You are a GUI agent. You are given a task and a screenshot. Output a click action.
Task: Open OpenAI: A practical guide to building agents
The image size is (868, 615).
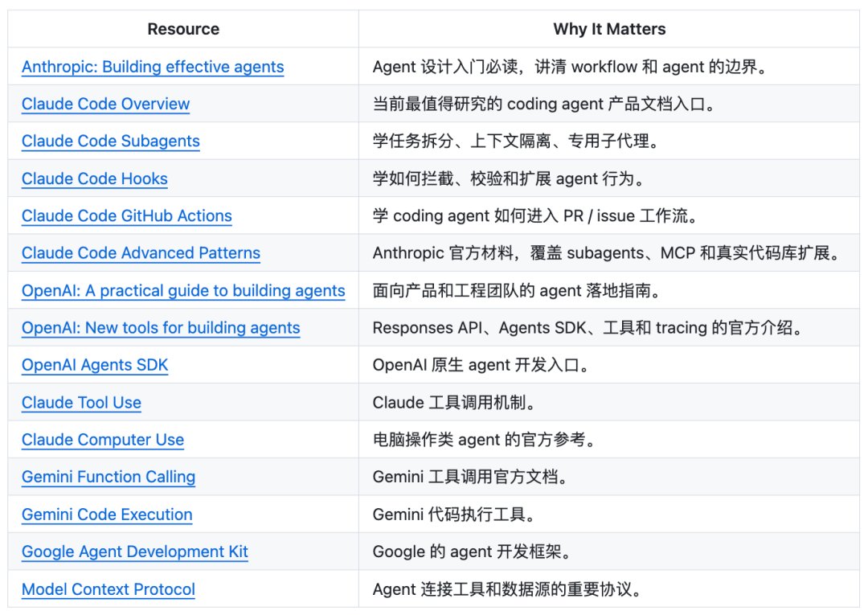point(183,290)
